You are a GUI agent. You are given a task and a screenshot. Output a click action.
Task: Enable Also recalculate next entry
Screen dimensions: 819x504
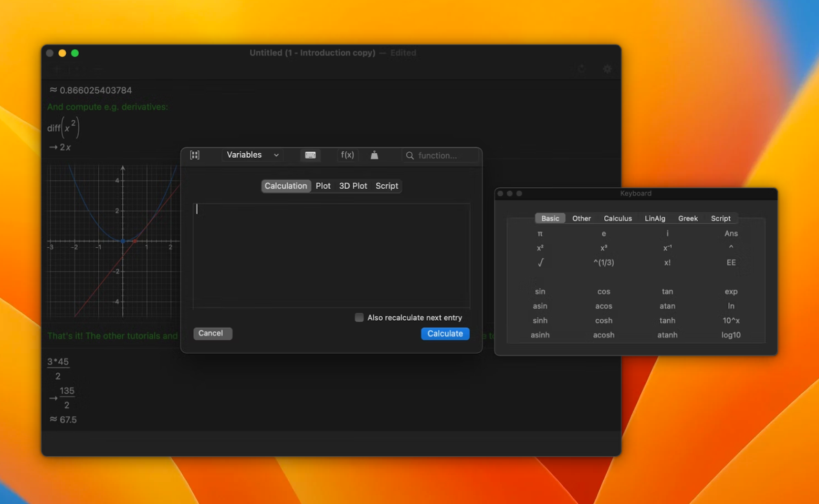click(x=359, y=317)
